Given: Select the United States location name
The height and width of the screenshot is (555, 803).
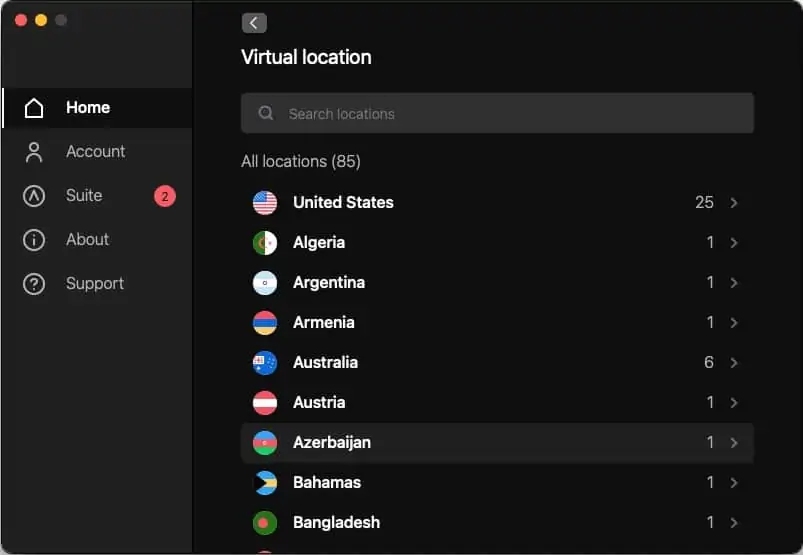Looking at the screenshot, I should (343, 202).
